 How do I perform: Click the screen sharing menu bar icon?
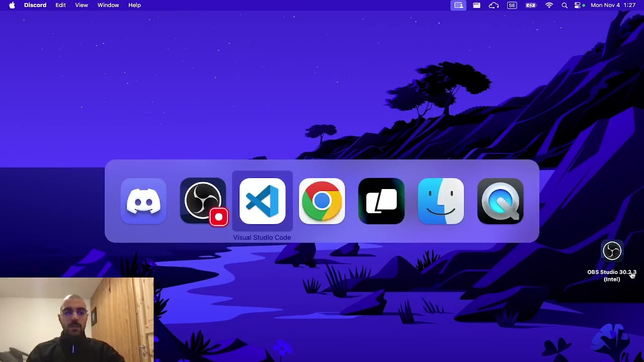coord(459,5)
